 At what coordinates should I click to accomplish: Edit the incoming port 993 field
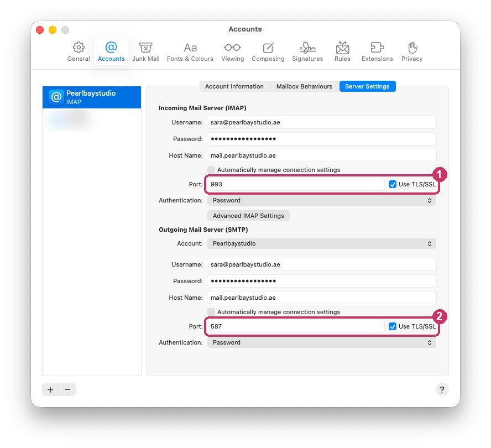click(x=295, y=184)
